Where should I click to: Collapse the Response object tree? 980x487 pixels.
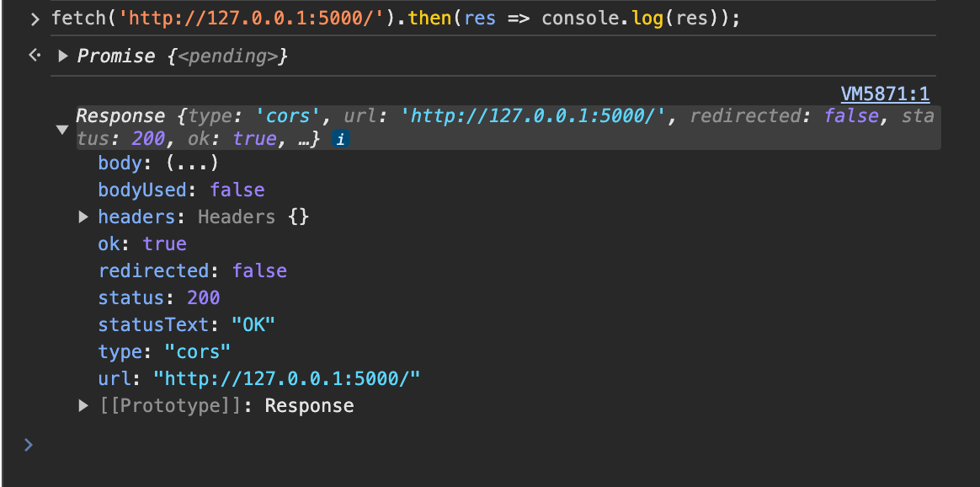[x=61, y=129]
